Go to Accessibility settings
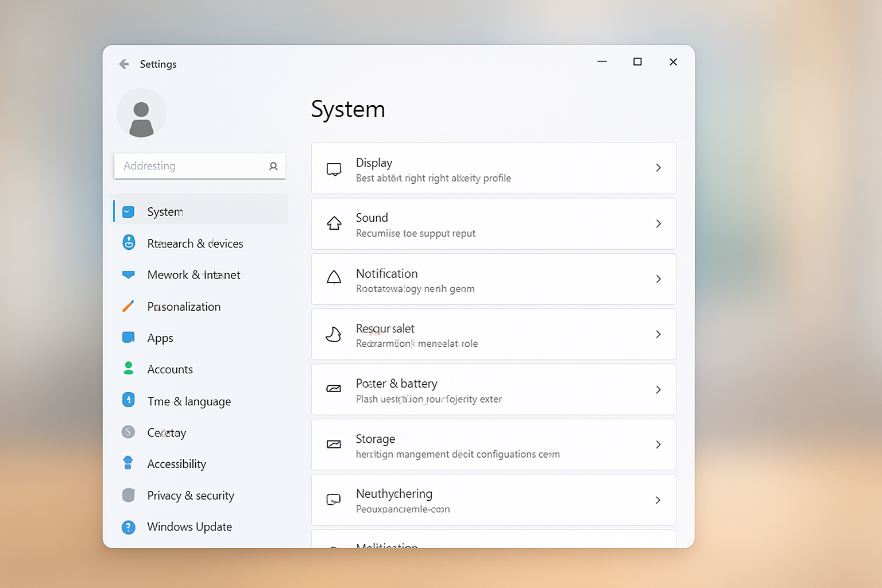Screen dimensions: 882x588 pyautogui.click(x=200, y=464)
